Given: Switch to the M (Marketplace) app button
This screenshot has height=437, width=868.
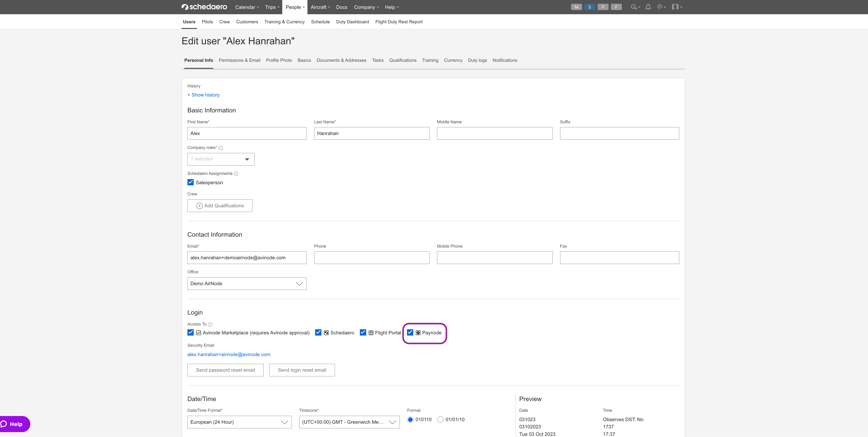Looking at the screenshot, I should coord(576,7).
